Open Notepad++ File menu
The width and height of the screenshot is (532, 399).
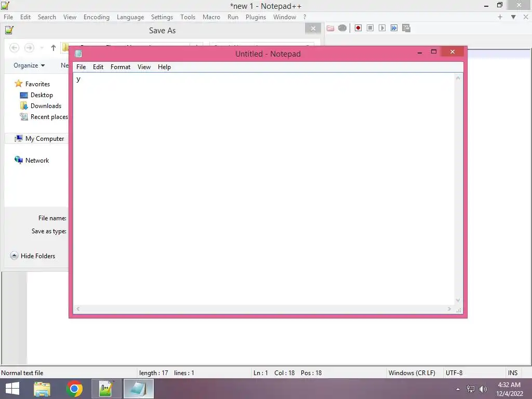click(8, 17)
